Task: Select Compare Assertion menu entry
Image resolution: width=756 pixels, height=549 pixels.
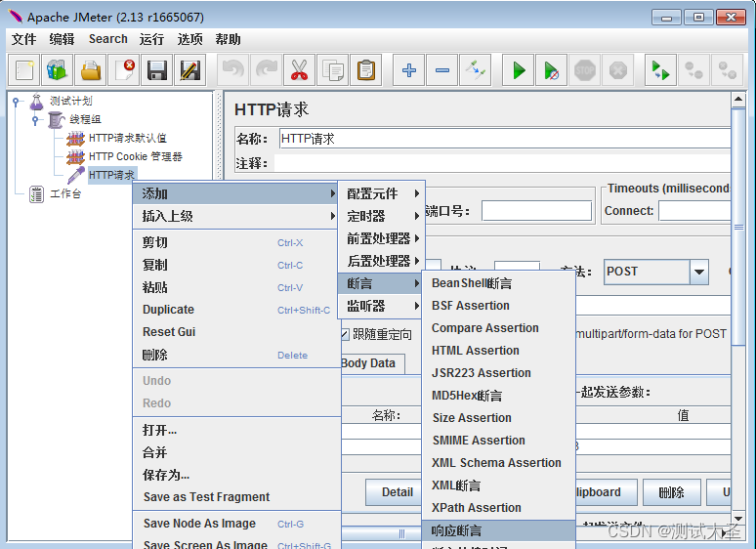Action: click(x=498, y=328)
